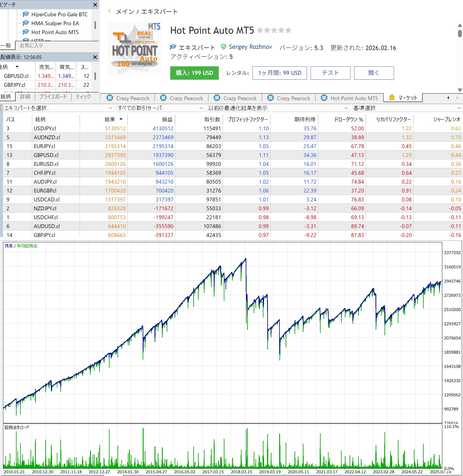Switch to the ティック tab
The height and width of the screenshot is (476, 463).
point(83,97)
